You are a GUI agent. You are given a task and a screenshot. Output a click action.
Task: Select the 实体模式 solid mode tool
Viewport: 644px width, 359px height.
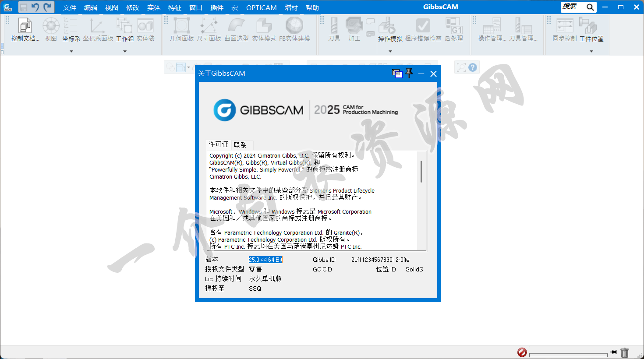pyautogui.click(x=264, y=30)
